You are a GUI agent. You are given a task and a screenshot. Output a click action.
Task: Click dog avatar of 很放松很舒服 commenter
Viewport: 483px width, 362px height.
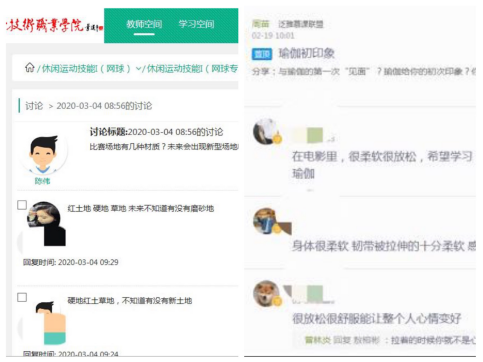coord(267,293)
